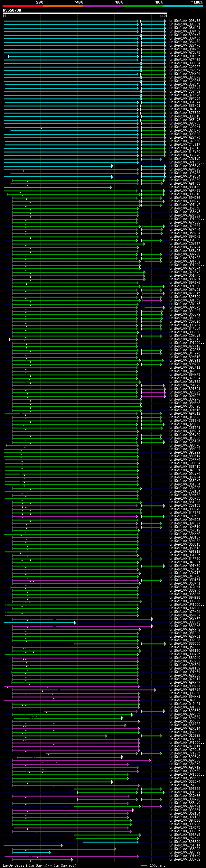Click the purple alignment segment in the UniRef100_B9IE52 row
Screen dimensions: 206x868
tap(152, 300)
